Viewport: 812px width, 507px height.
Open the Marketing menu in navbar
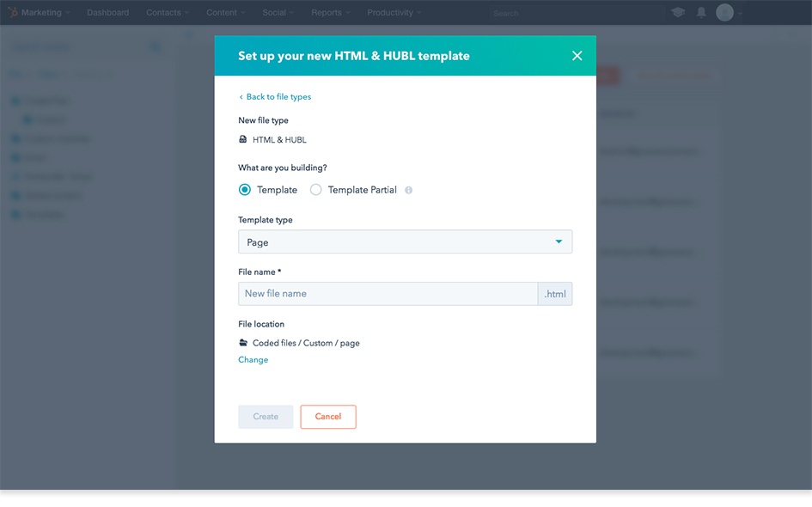(x=45, y=12)
